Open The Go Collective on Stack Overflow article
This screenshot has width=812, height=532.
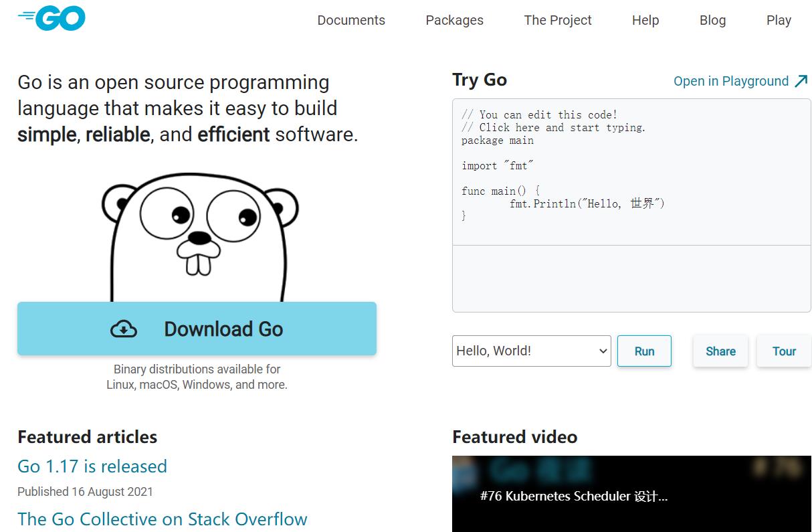pyautogui.click(x=163, y=519)
